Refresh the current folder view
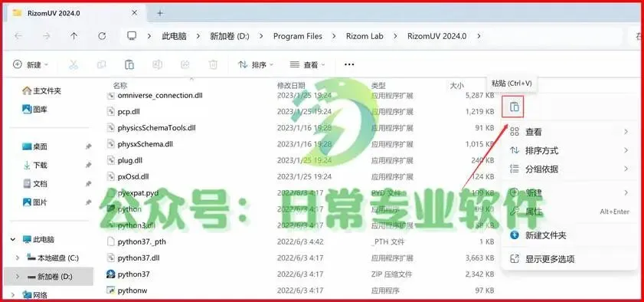644x302 pixels. coord(102,36)
